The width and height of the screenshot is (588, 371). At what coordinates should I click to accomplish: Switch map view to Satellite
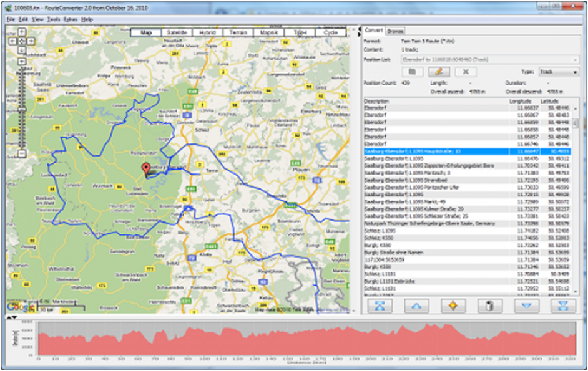pos(177,32)
